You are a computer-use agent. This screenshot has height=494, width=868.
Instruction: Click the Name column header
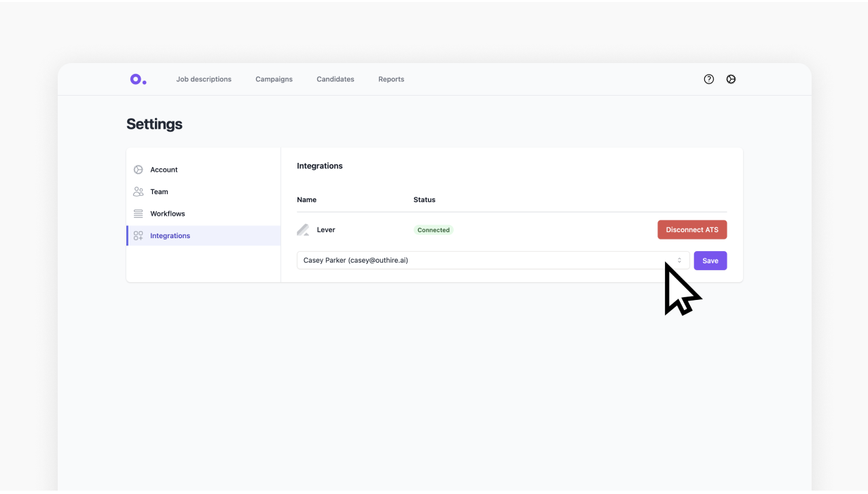point(307,199)
